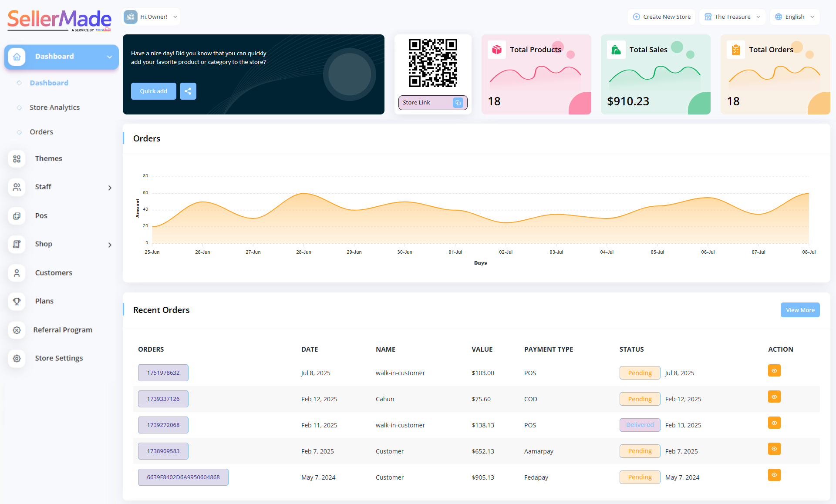Open order number 1739337126 link

(163, 399)
